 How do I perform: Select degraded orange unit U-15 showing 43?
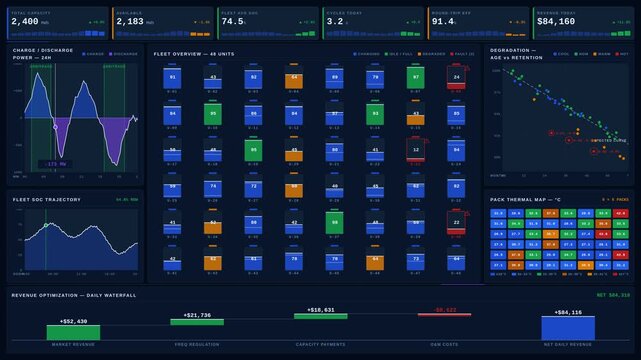[x=415, y=114]
